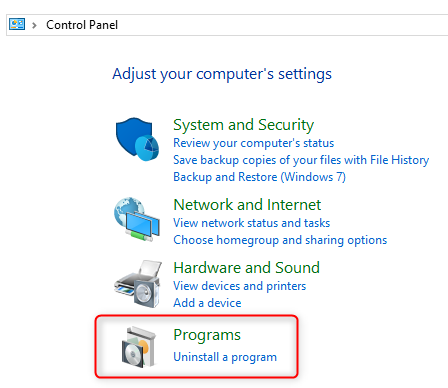Open the Programs category heading

(207, 335)
